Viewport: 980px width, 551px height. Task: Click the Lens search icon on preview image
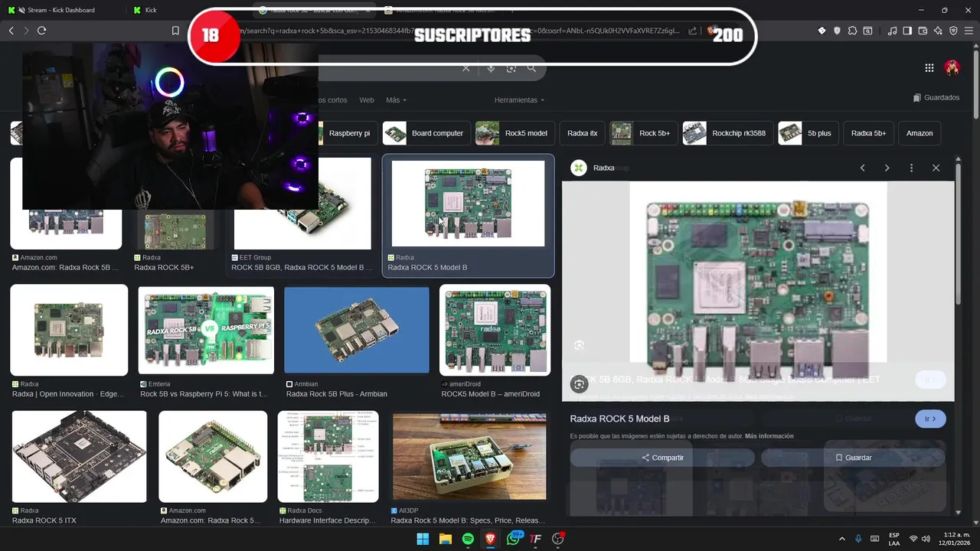tap(579, 384)
